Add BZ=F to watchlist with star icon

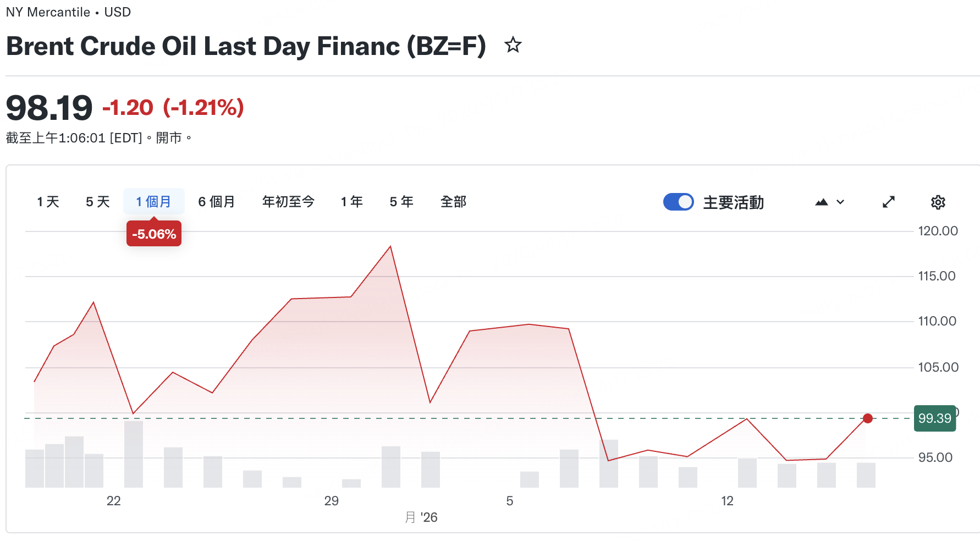513,45
